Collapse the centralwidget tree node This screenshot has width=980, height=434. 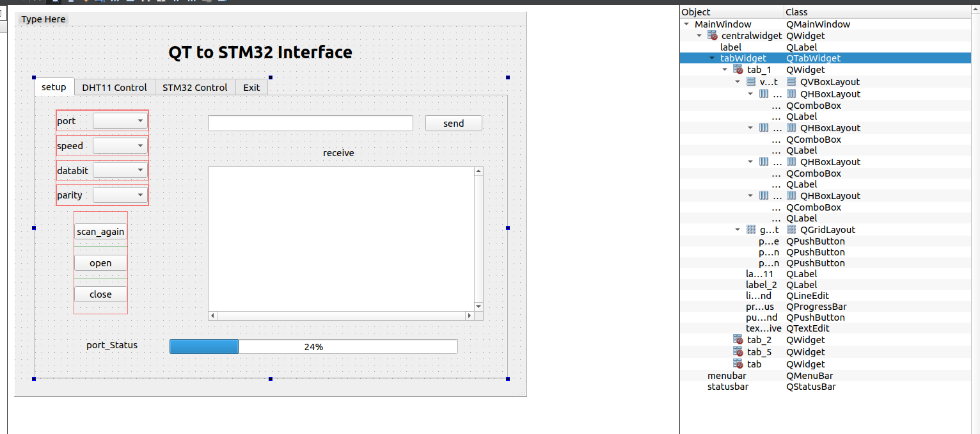699,36
